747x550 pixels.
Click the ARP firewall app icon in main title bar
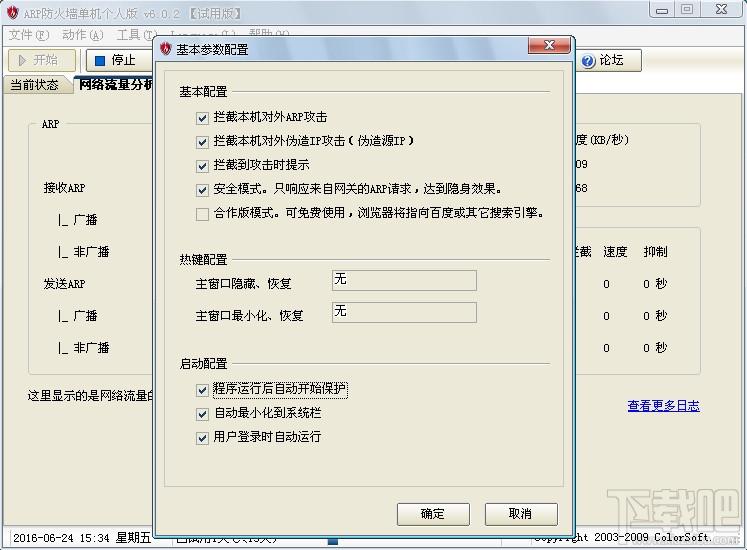click(10, 9)
